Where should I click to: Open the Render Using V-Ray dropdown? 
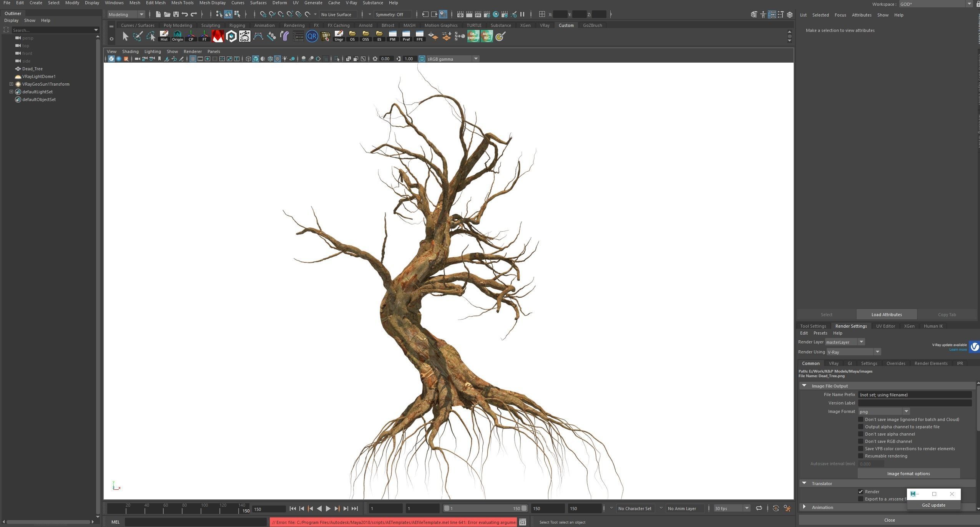[854, 352]
